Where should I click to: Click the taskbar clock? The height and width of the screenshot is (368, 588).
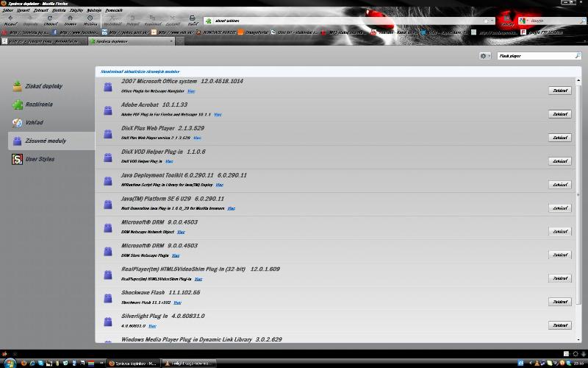click(579, 363)
